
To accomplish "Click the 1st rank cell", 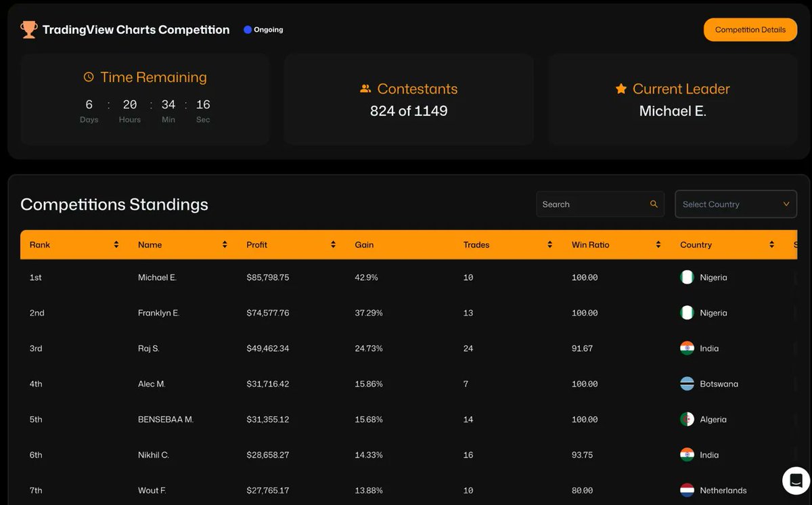I will point(36,278).
